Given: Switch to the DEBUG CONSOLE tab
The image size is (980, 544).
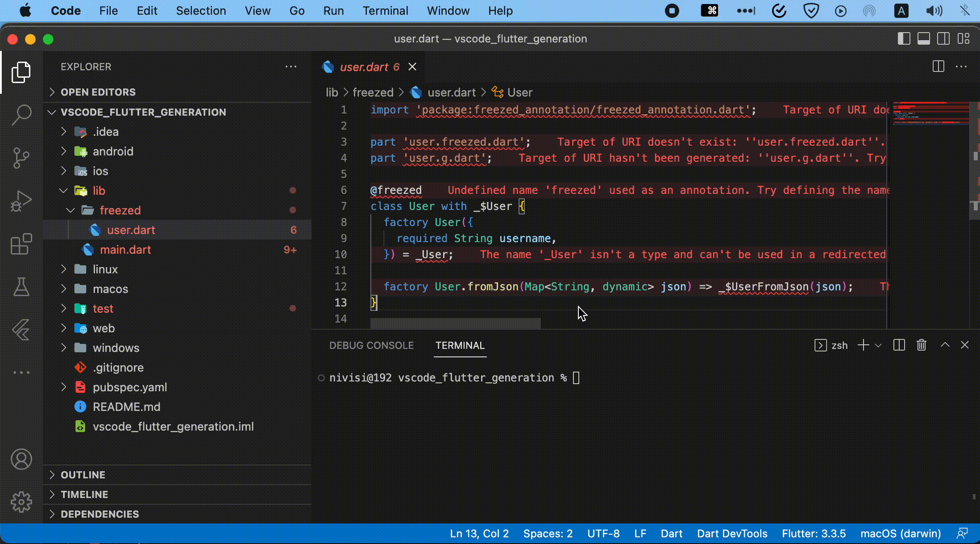Looking at the screenshot, I should tap(371, 345).
